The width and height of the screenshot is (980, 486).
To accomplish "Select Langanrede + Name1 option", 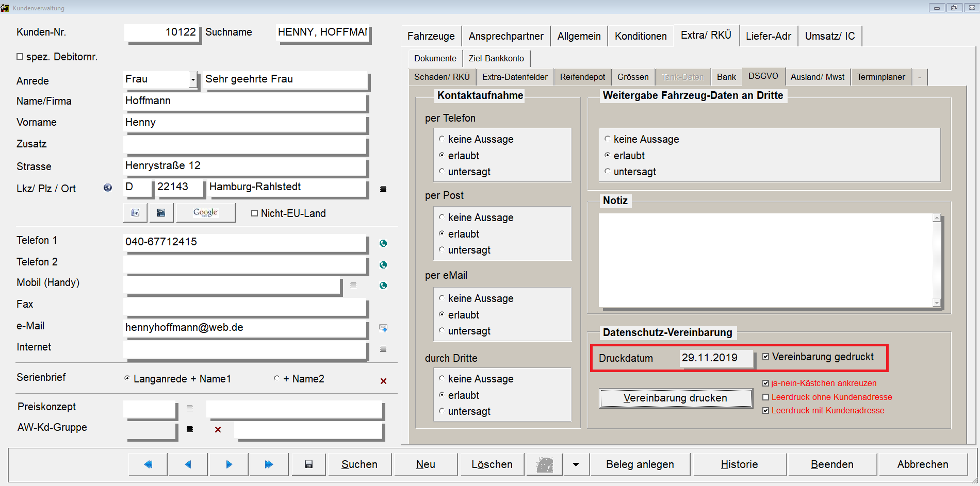I will click(x=127, y=378).
